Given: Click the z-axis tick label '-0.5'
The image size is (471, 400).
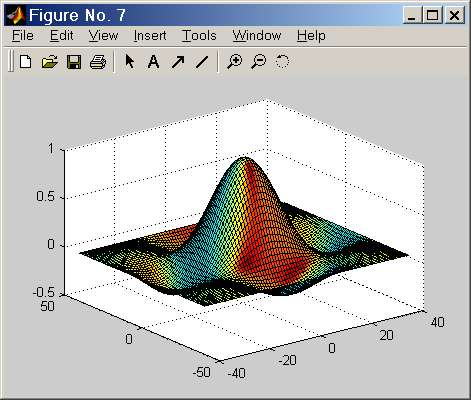Looking at the screenshot, I should point(43,292).
